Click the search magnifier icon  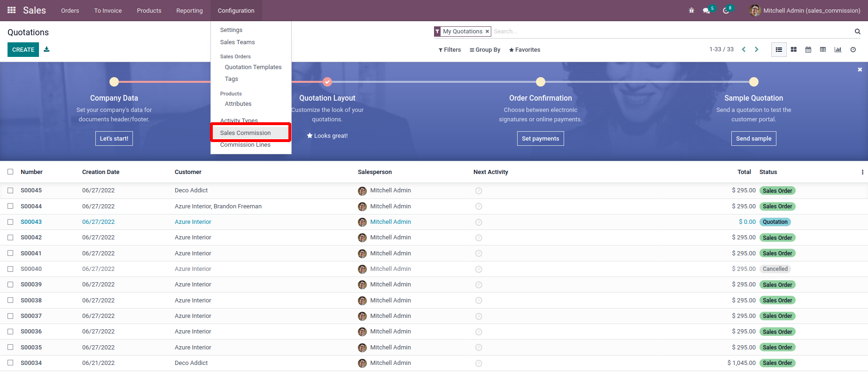pos(858,32)
